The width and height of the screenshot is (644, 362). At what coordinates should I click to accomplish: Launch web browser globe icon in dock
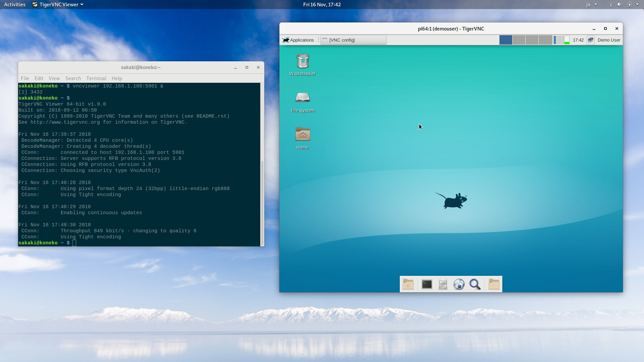pos(459,284)
